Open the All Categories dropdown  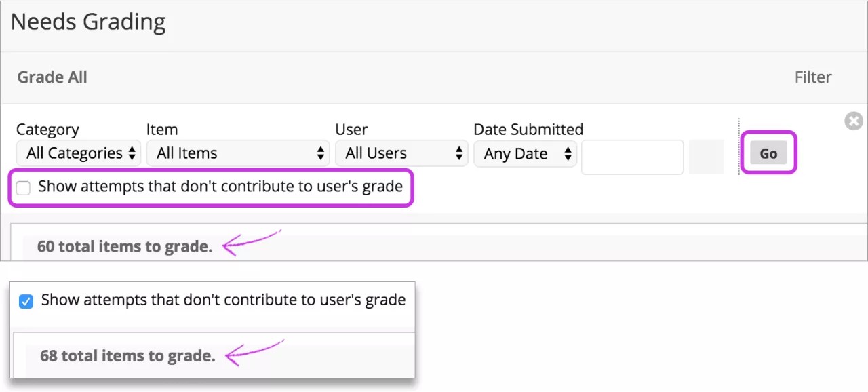coord(78,153)
